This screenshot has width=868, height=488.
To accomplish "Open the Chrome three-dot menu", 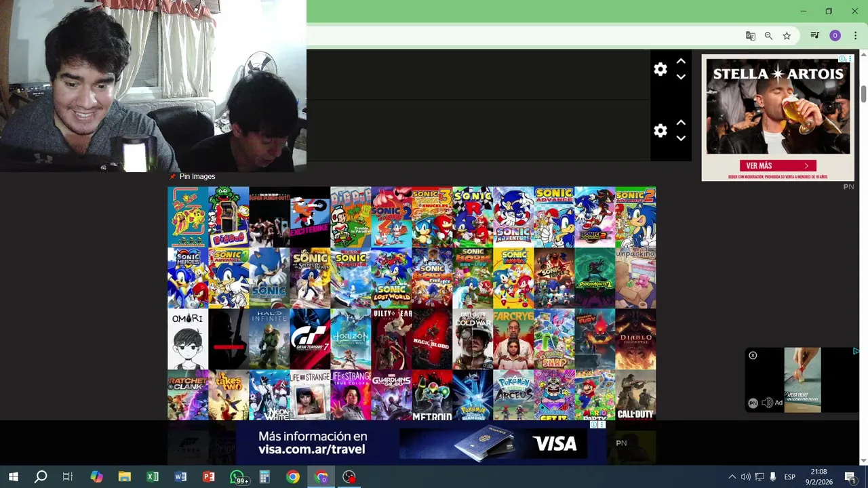I will coord(855,36).
